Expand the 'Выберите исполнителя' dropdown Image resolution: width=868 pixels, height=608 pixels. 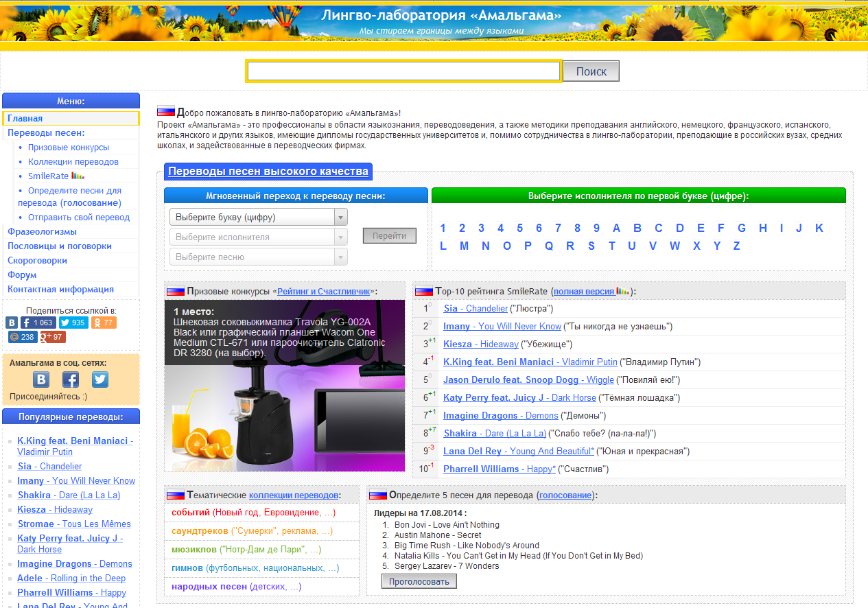[258, 237]
